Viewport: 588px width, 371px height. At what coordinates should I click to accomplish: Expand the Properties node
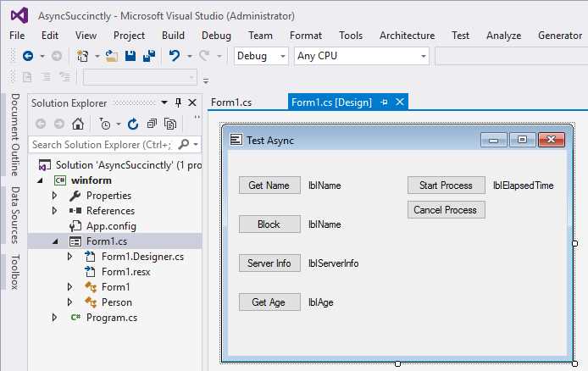click(x=55, y=196)
